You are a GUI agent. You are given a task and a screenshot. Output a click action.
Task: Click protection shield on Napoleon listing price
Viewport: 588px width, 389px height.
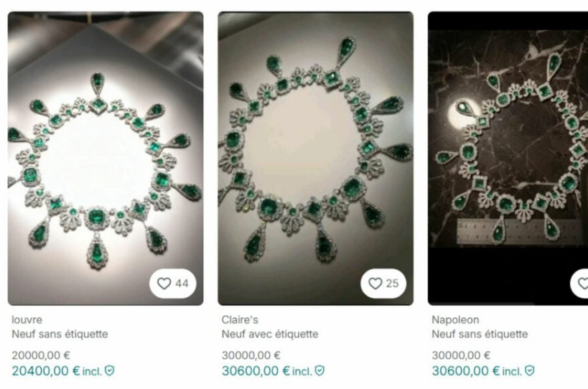click(x=529, y=370)
